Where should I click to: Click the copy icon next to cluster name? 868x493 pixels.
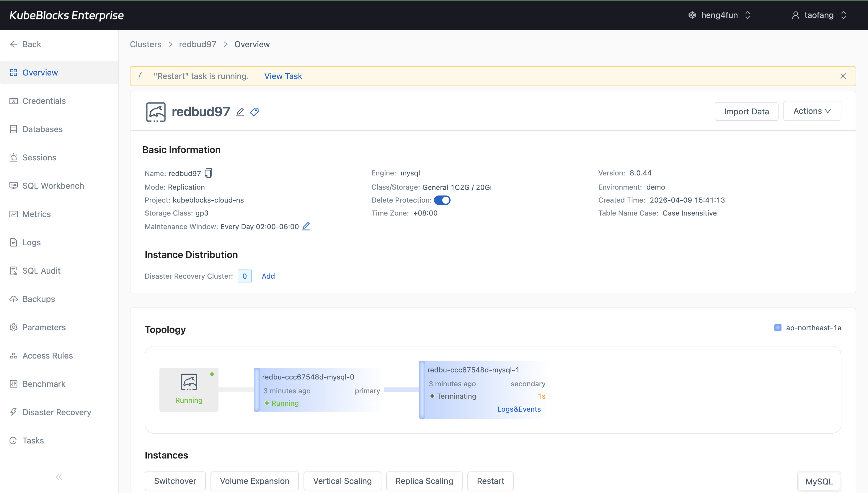pyautogui.click(x=208, y=173)
